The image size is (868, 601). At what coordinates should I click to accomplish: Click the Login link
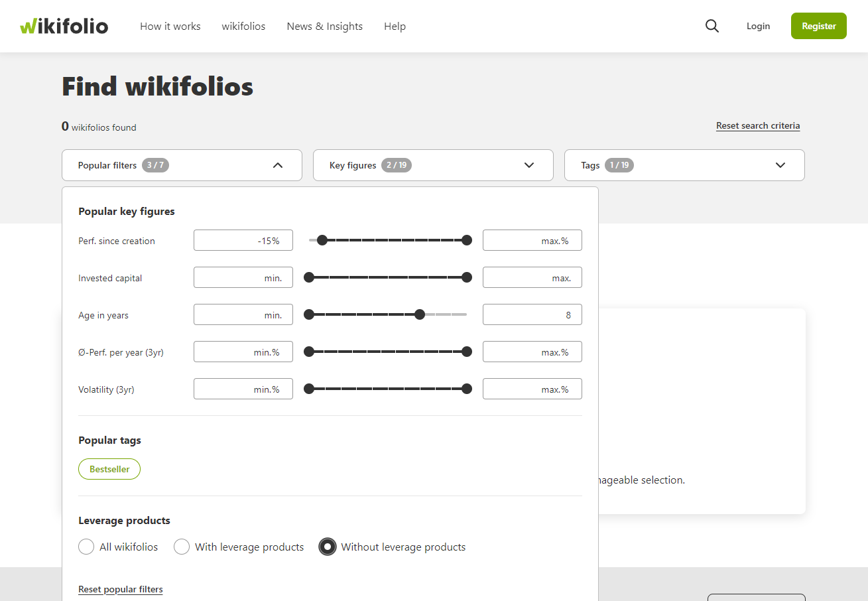[758, 26]
